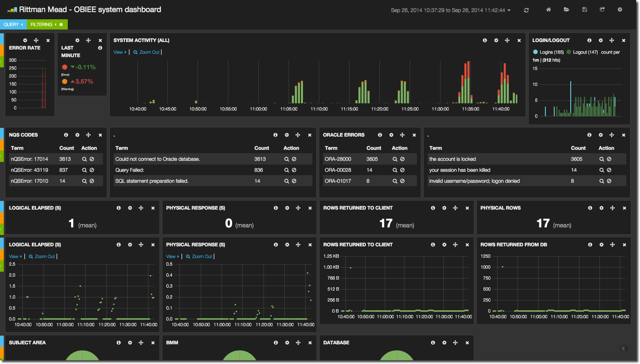Click Zoom Out in the Physical Response chart
Screen dimensions: 640x364
click(199, 257)
